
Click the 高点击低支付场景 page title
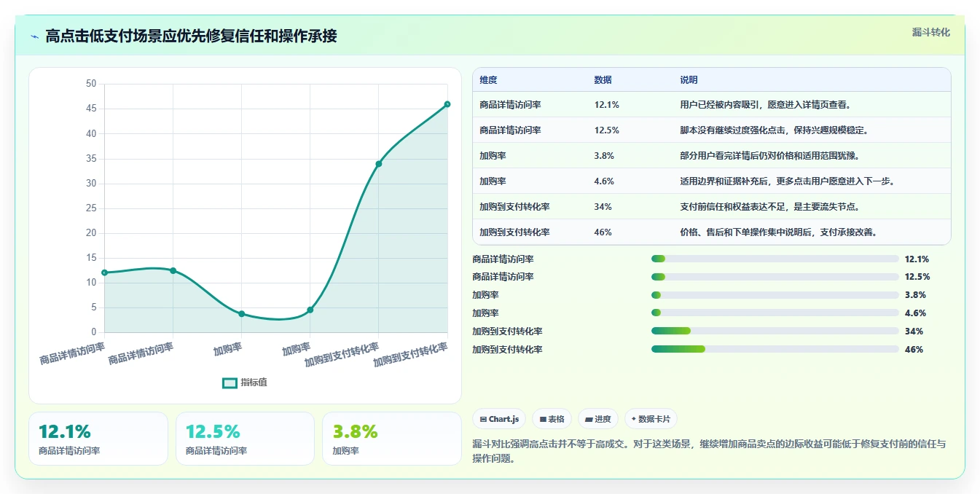pos(191,36)
